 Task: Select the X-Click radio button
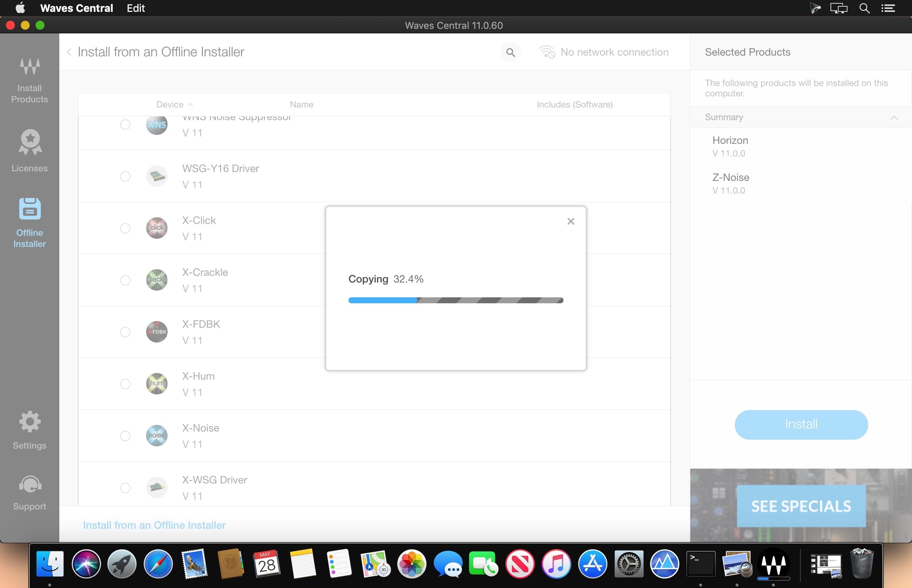pyautogui.click(x=125, y=228)
